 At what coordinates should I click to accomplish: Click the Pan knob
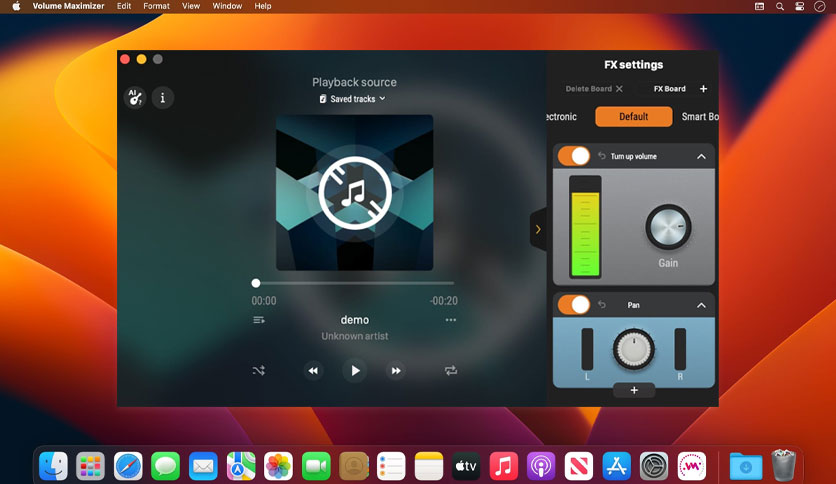633,349
